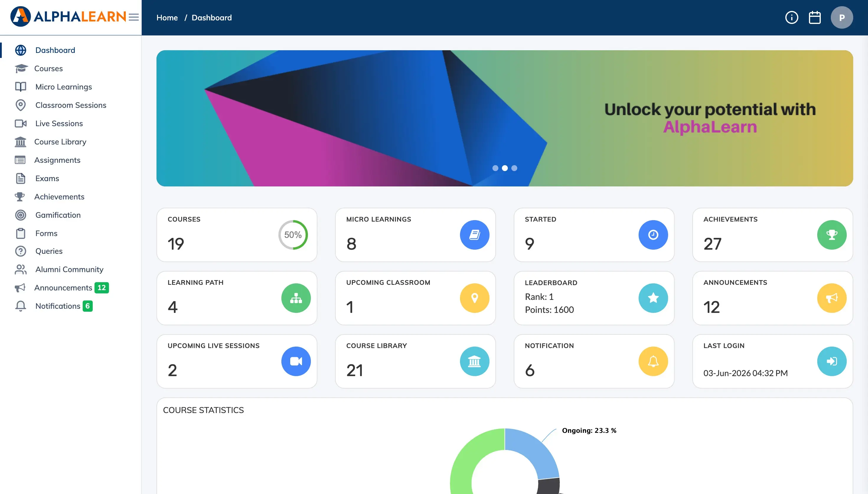The width and height of the screenshot is (868, 494).
Task: Open Course Library from the sidebar
Action: [x=60, y=142]
